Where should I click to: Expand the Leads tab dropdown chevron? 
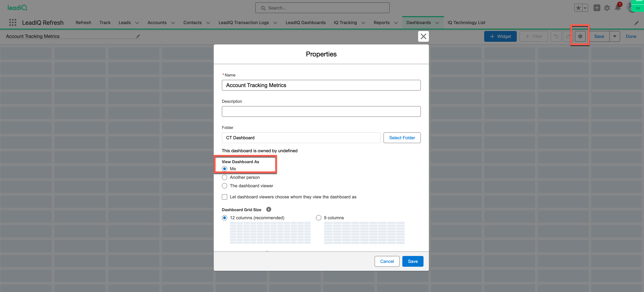pos(137,23)
